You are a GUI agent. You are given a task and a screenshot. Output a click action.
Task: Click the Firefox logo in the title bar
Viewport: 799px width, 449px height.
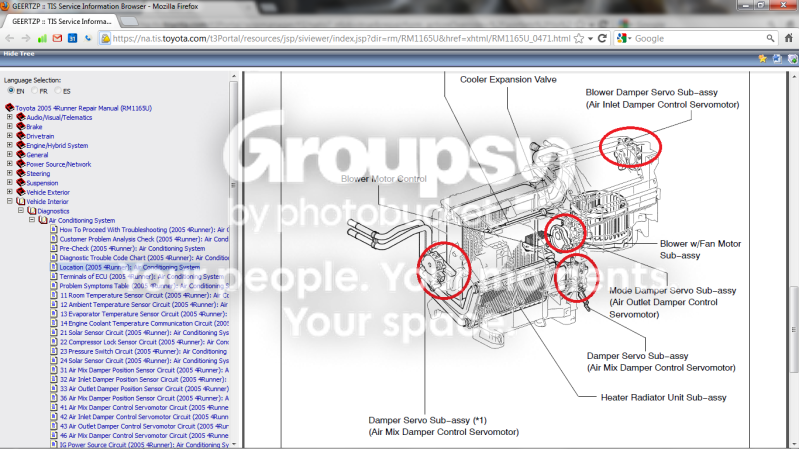pos(5,6)
